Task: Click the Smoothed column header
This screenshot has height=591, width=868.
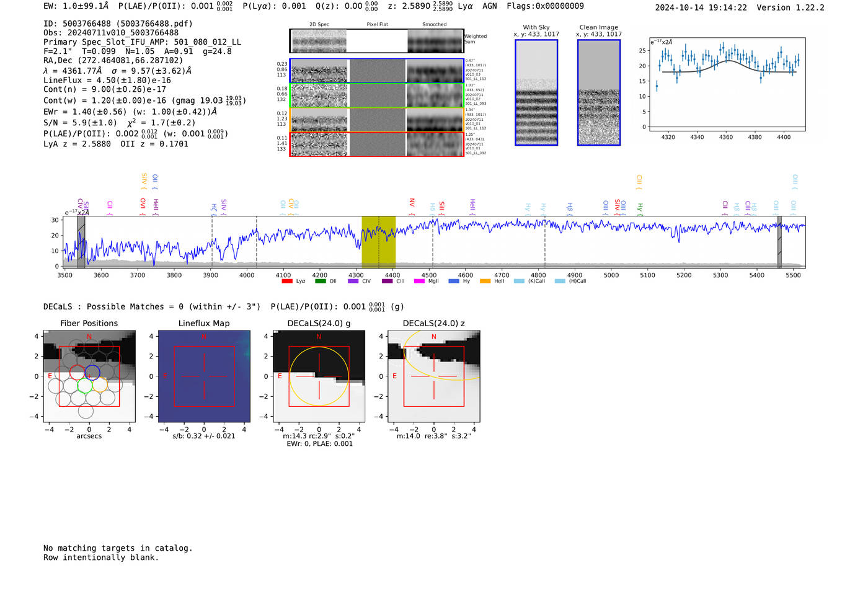Action: tap(434, 25)
